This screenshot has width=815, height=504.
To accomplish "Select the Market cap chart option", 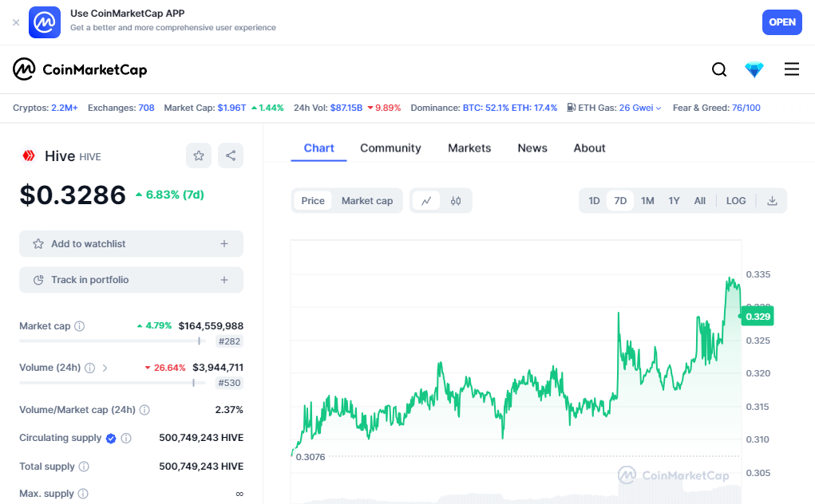I will [x=367, y=201].
